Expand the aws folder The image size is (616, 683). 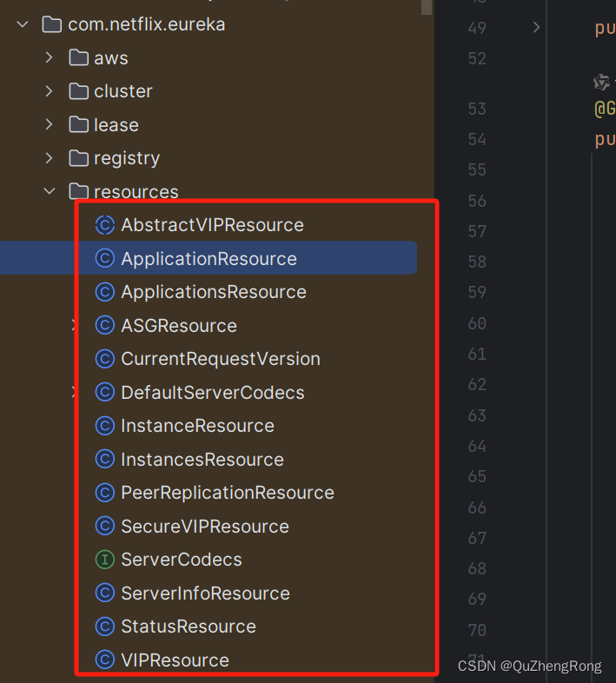(50, 57)
